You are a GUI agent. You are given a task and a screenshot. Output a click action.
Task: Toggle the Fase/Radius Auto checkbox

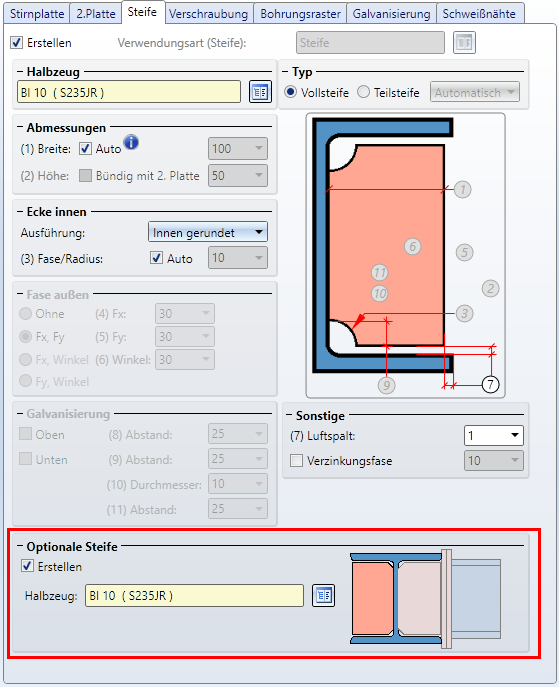156,258
